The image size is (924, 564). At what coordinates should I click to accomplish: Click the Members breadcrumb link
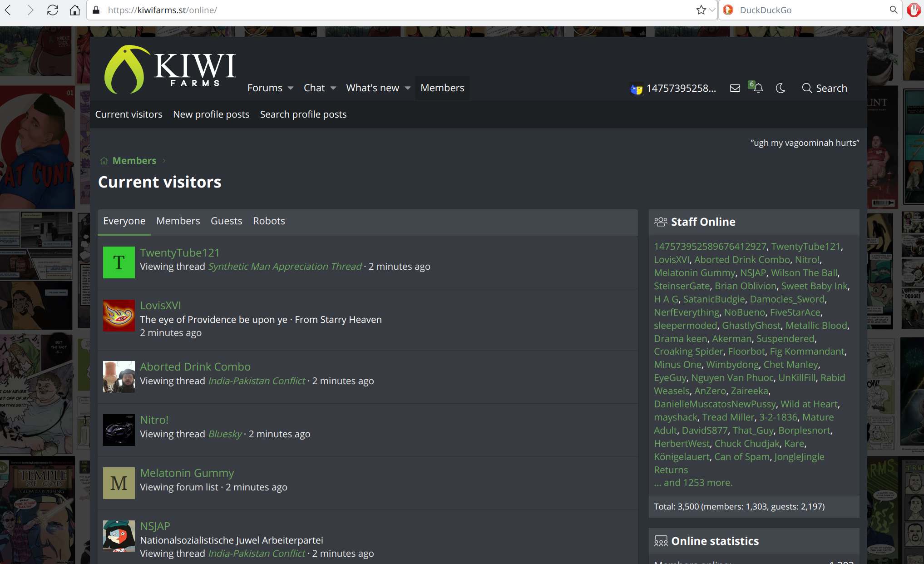[x=134, y=161]
